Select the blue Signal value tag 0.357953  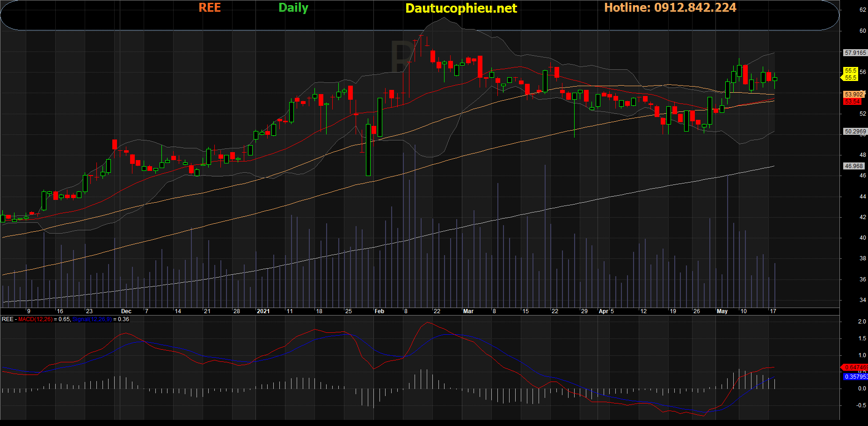[x=856, y=377]
